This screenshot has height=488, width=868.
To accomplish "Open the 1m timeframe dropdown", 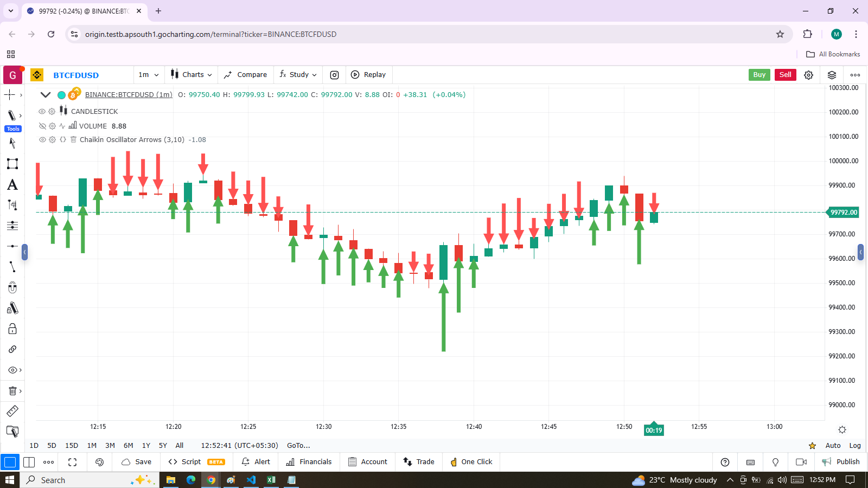I will coord(149,75).
